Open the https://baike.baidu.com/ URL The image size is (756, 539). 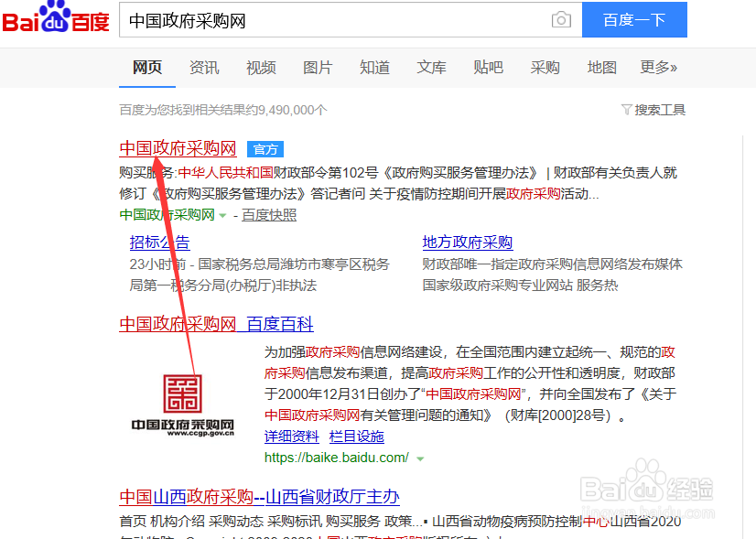337,458
